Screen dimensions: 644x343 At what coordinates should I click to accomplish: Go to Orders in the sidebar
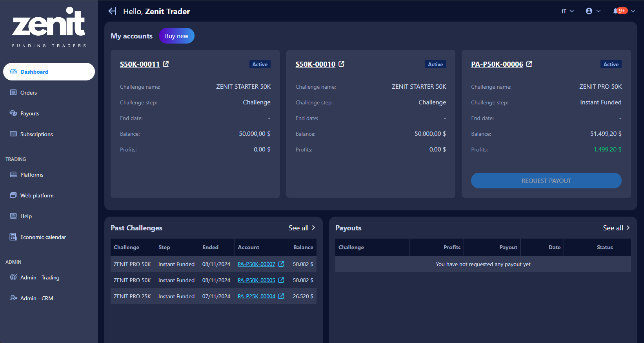coord(29,93)
